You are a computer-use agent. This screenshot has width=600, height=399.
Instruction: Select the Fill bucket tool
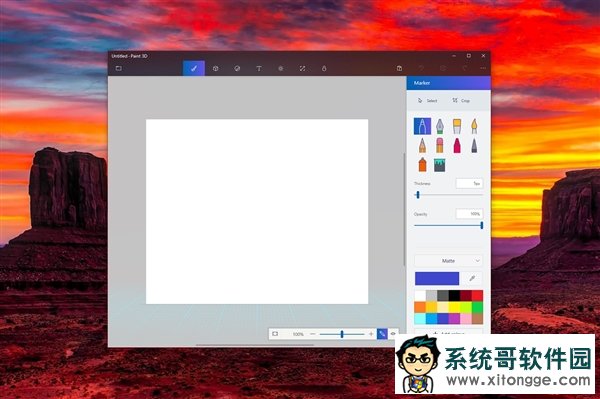click(440, 165)
